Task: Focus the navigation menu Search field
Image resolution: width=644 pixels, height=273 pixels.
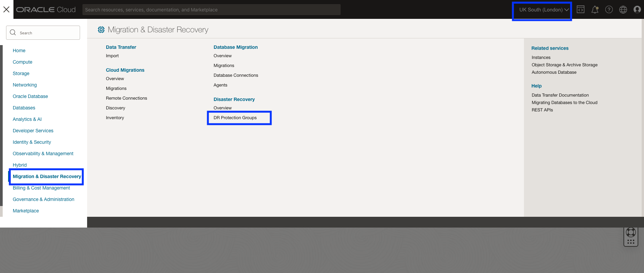Action: pos(43,33)
